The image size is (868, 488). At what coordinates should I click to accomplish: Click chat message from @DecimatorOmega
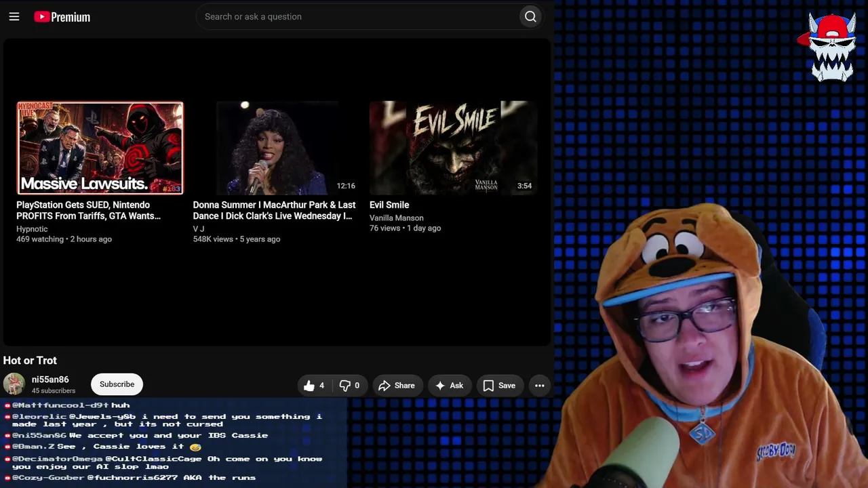click(163, 462)
